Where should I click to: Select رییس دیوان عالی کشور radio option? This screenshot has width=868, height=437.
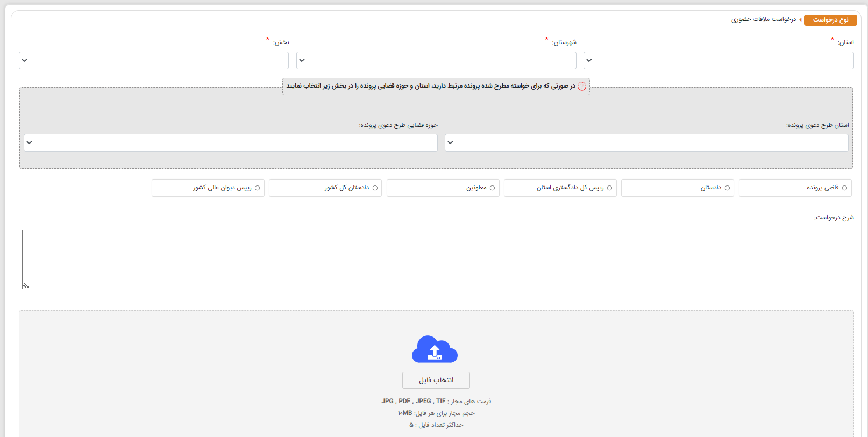[257, 188]
